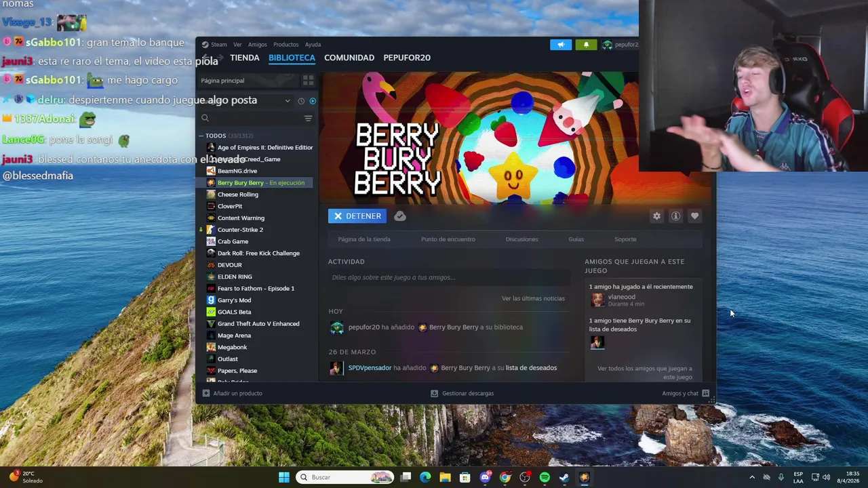This screenshot has width=868, height=488.
Task: Open the Ayuda menu
Action: pos(313,45)
